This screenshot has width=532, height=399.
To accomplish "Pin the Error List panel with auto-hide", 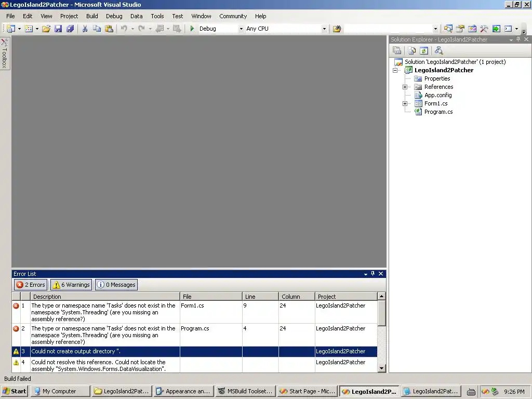I will point(373,273).
